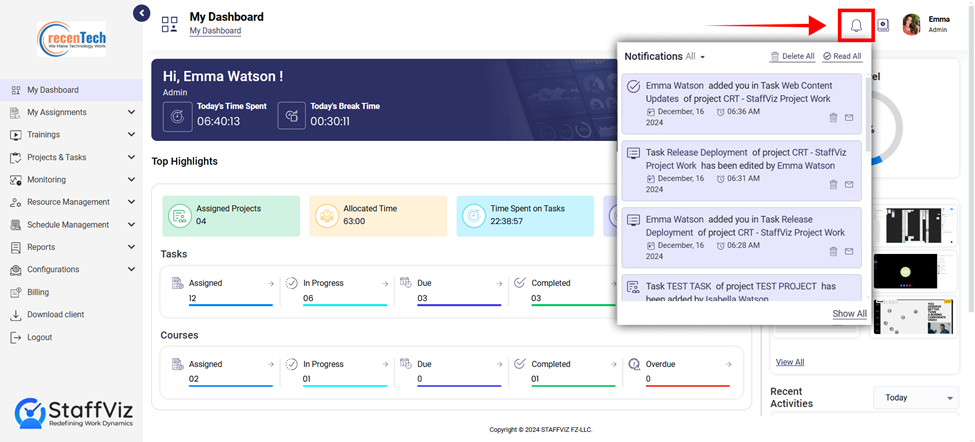Viewport: 975px width, 442px height.
Task: Click the envelope icon on the 06:31 AM notification
Action: click(x=849, y=185)
